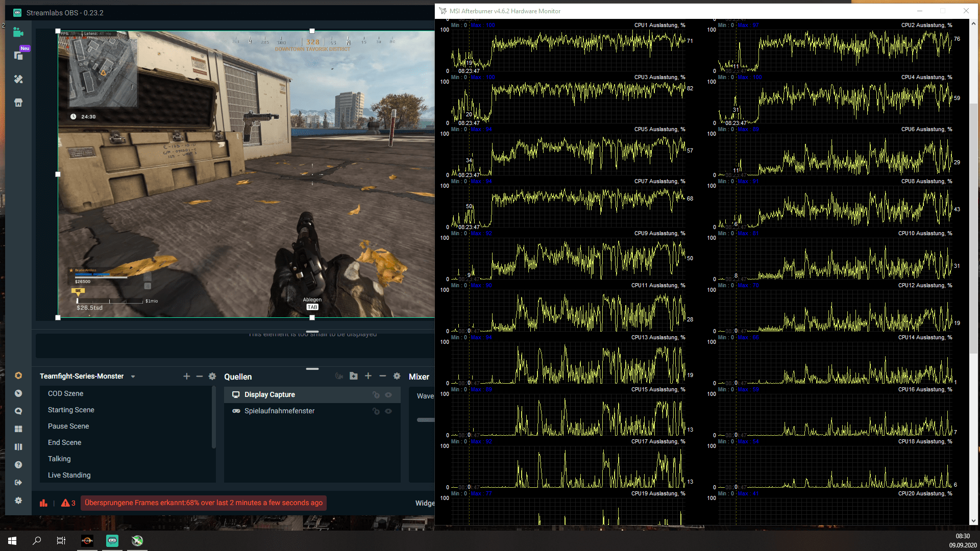Screen dimensions: 980x551
Task: Open the Themes icon in left sidebar
Action: [18, 79]
